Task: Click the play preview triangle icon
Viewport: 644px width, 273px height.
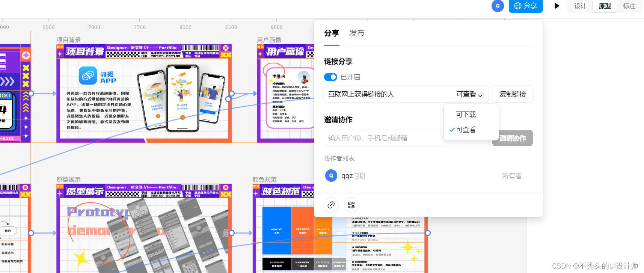Action: (557, 6)
